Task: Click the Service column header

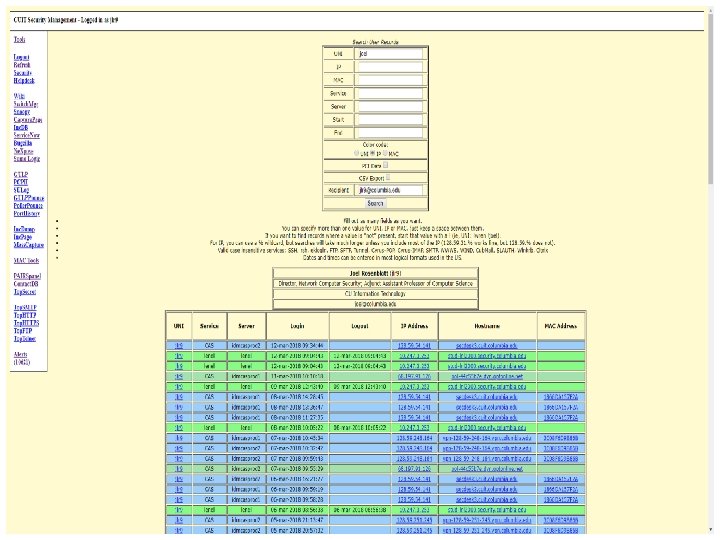Action: click(209, 326)
